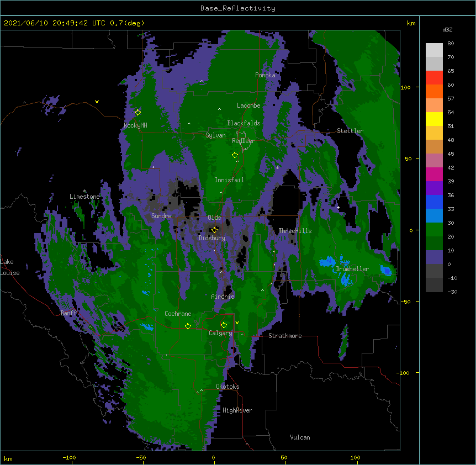Click the Didsbury town label
Screen dimensions: 476x465
pos(212,238)
